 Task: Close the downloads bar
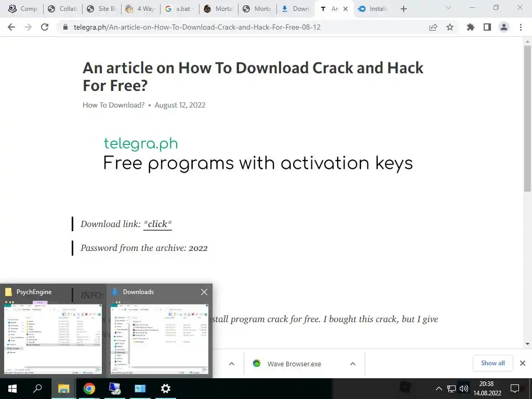[x=523, y=363]
